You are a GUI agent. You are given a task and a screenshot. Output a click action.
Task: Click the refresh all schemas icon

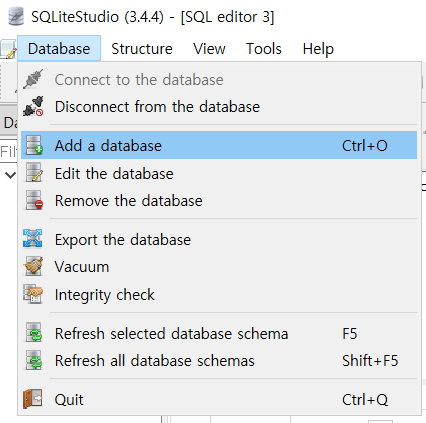tap(34, 360)
